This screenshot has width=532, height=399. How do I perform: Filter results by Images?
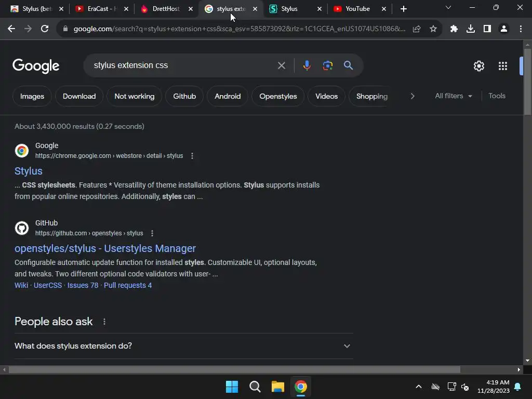point(32,96)
